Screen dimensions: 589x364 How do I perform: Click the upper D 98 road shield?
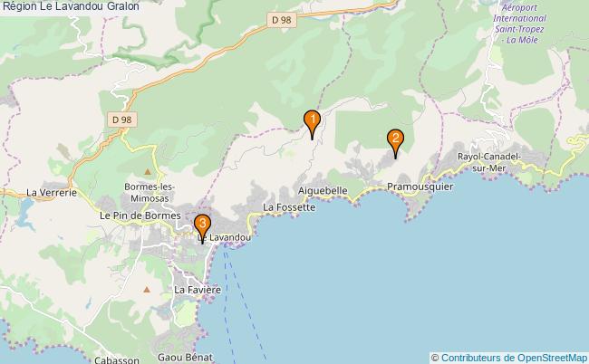coord(282,20)
